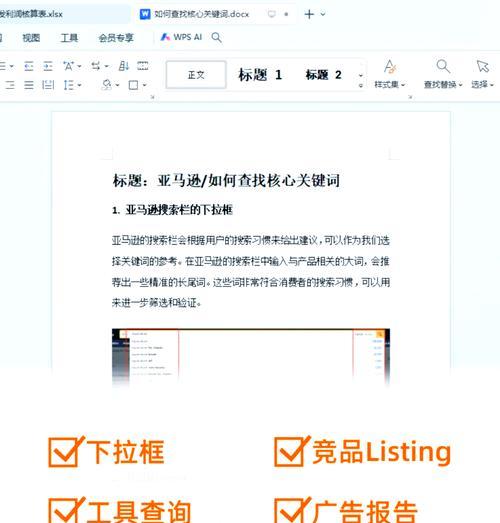Expand the borders dropdown arrow
This screenshot has width=500, height=523.
click(x=144, y=85)
